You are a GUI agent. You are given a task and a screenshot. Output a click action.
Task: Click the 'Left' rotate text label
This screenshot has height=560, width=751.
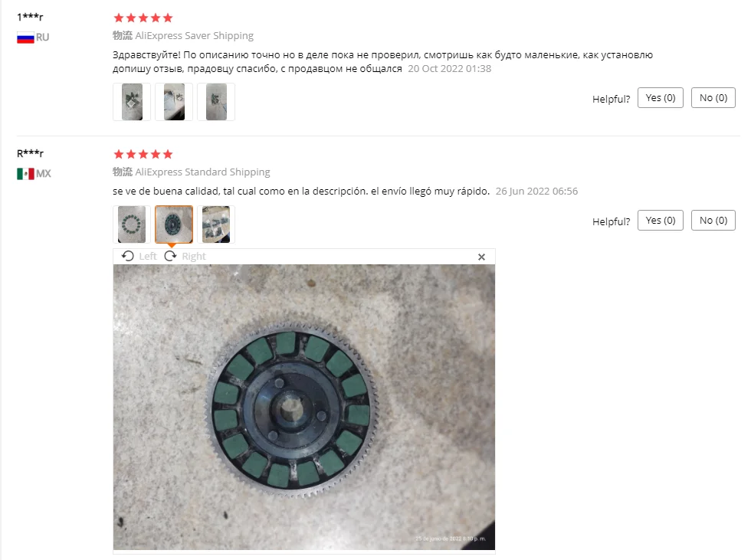coord(147,257)
